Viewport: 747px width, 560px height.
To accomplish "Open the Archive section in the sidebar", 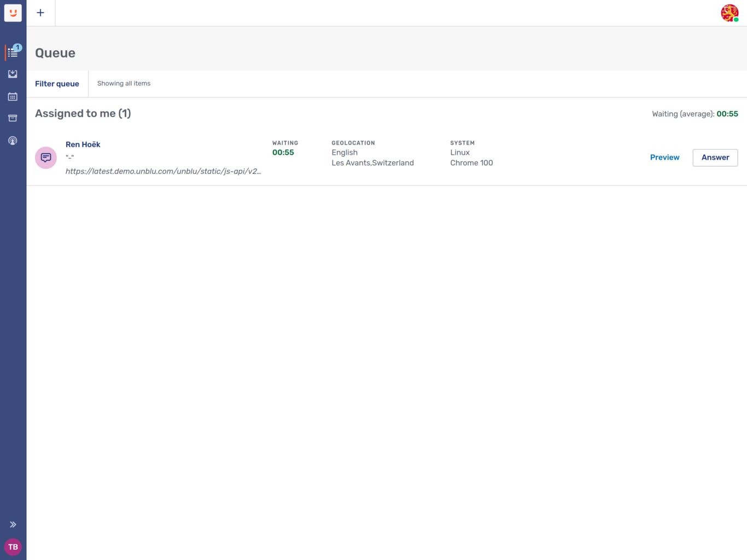I will (13, 118).
